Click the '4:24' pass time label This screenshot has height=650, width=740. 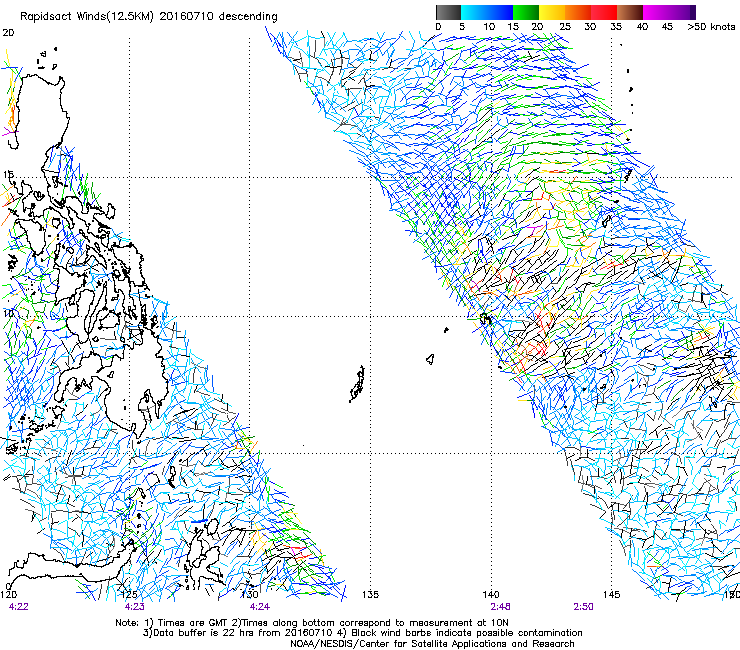point(260,607)
